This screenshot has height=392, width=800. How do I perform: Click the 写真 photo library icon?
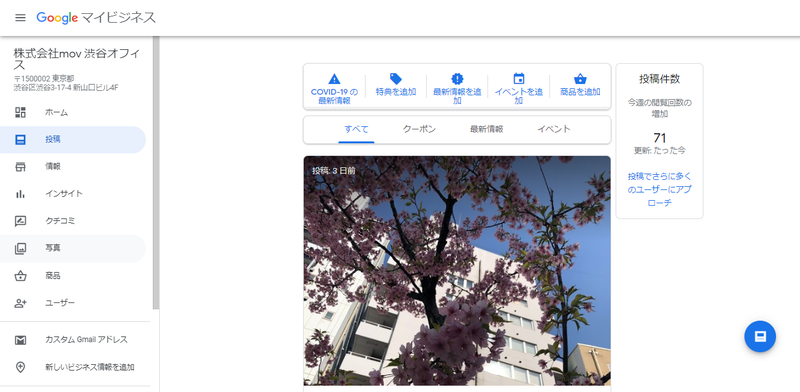(x=20, y=249)
